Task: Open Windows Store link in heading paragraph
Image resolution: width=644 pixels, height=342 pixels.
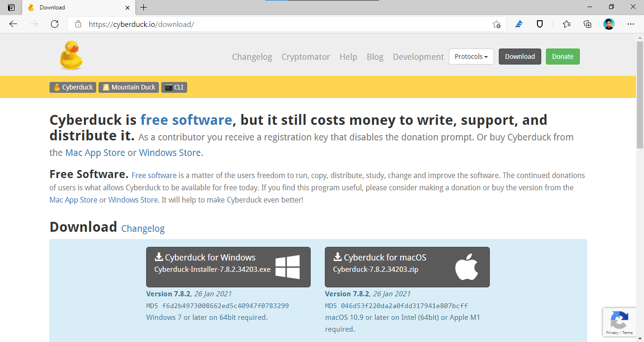Action: (x=170, y=153)
